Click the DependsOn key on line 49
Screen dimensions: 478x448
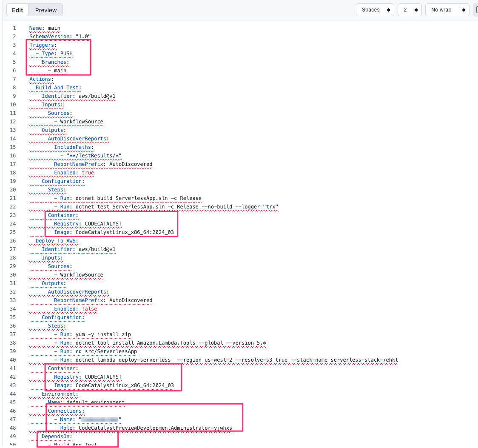(55, 437)
